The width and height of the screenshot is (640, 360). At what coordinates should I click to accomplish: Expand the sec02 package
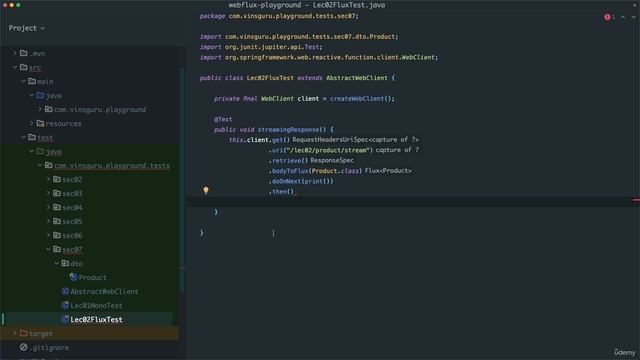click(x=48, y=179)
